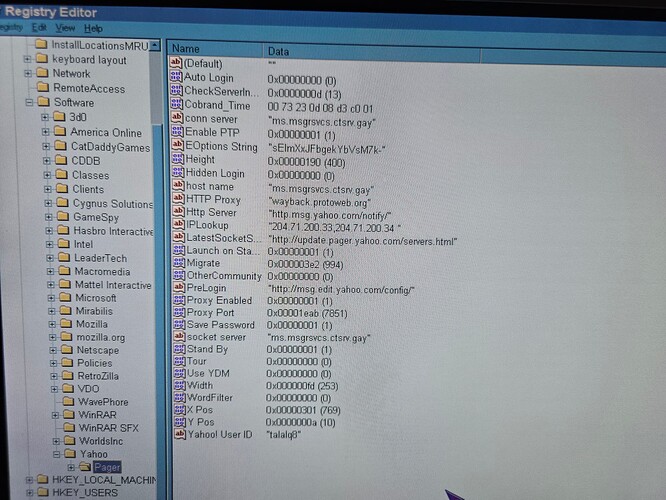Select the HTTP Proxy string icon
The image size is (666, 500).
click(x=178, y=198)
